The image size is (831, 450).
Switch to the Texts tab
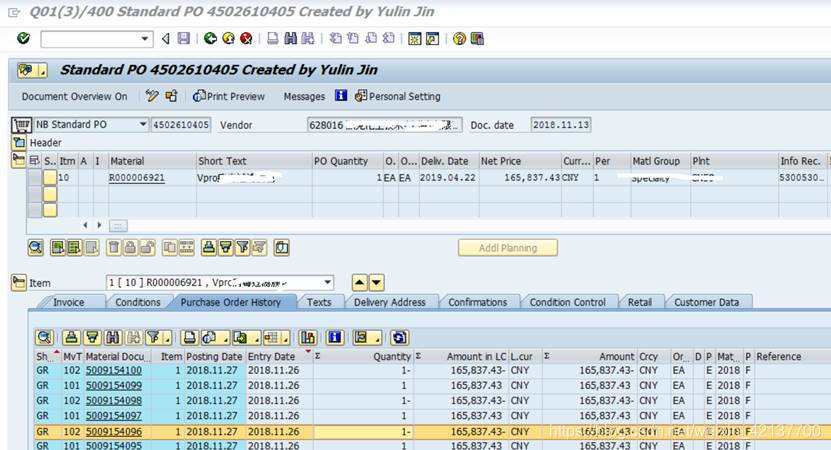tap(319, 302)
